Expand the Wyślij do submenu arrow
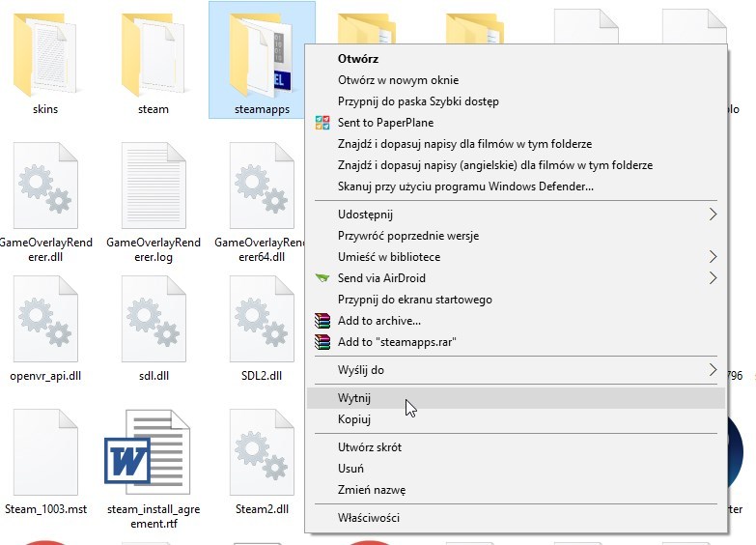Image resolution: width=756 pixels, height=545 pixels. point(713,370)
